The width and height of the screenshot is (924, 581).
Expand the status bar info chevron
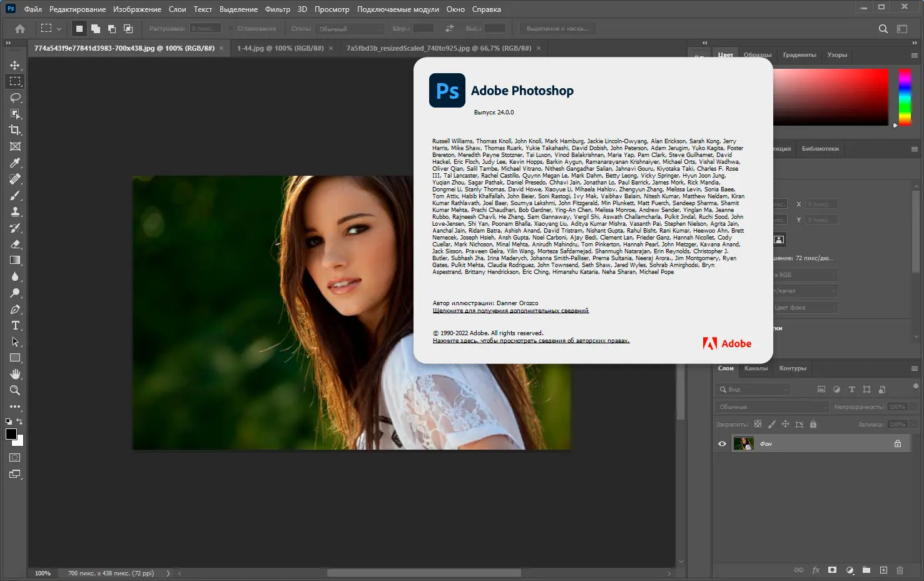click(168, 573)
